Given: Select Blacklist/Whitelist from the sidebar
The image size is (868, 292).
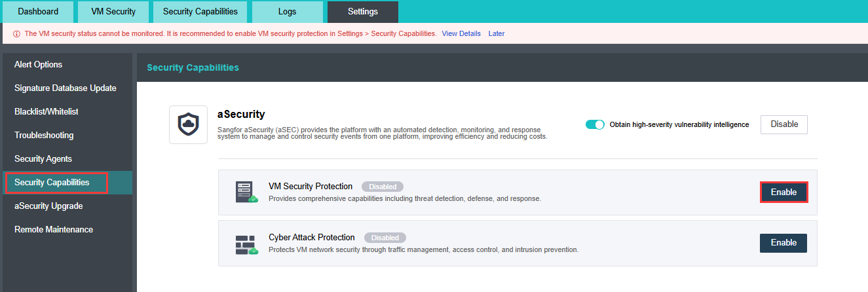Looking at the screenshot, I should pos(47,112).
